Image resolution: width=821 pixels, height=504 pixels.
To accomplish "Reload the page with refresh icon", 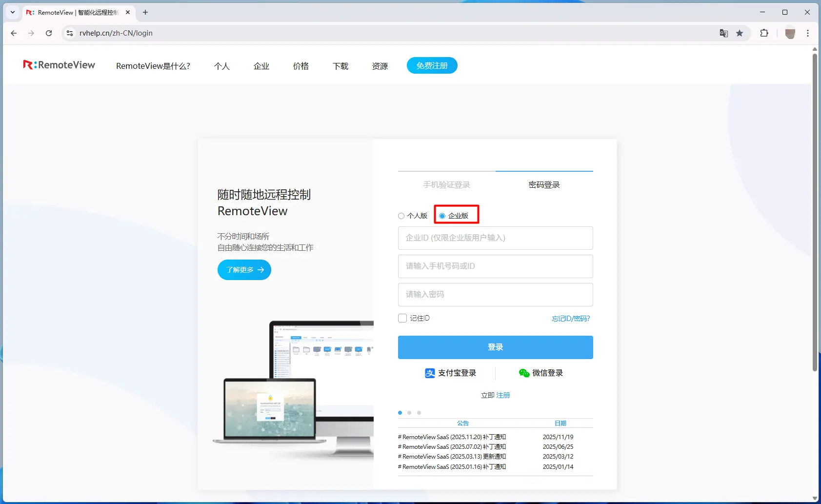I will point(49,33).
